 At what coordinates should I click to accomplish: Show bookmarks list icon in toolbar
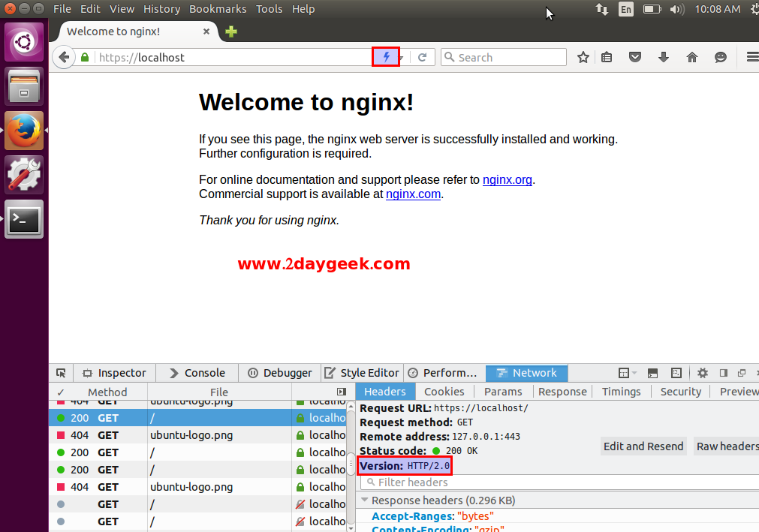607,58
